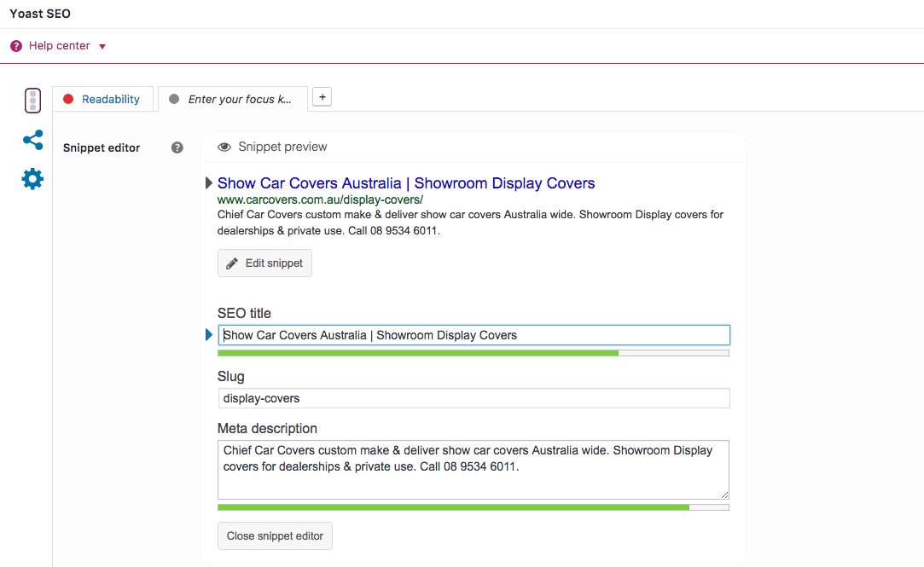Select the traffic light content optimization icon
Viewport: 924px width, 567px height.
(33, 101)
